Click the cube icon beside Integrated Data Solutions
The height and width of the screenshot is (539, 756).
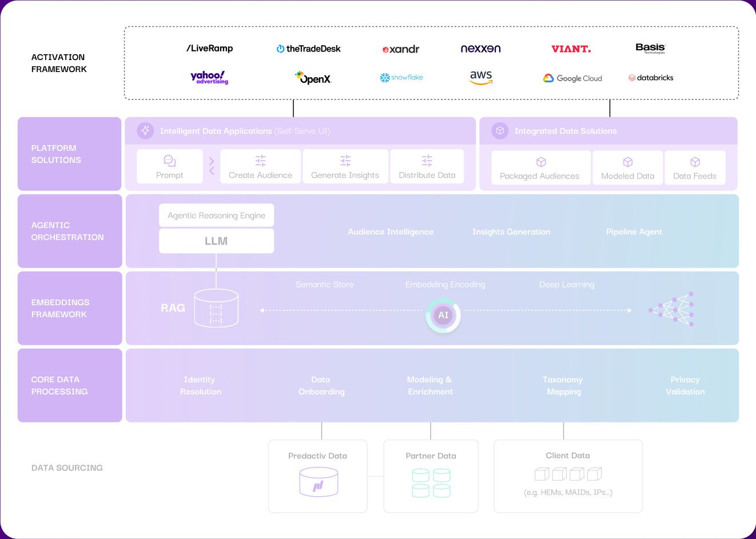(500, 131)
